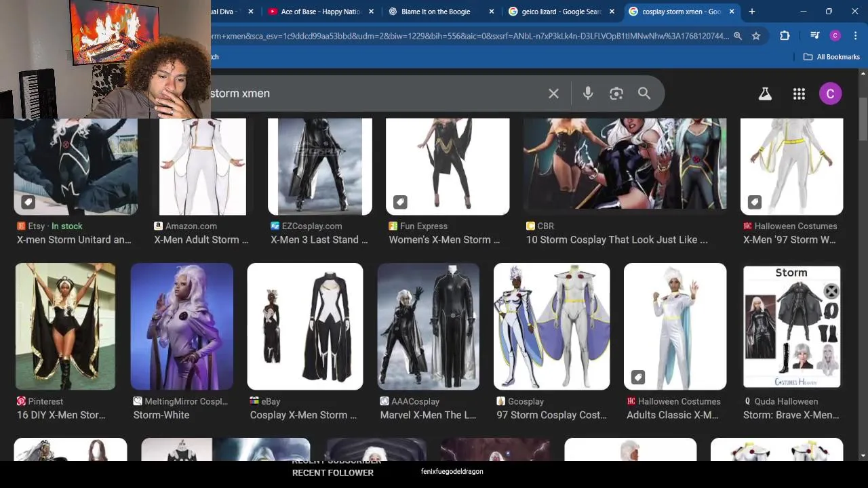This screenshot has height=488, width=868.
Task: Open Storm-White MeltingMirror Cosplay link
Action: (x=161, y=415)
